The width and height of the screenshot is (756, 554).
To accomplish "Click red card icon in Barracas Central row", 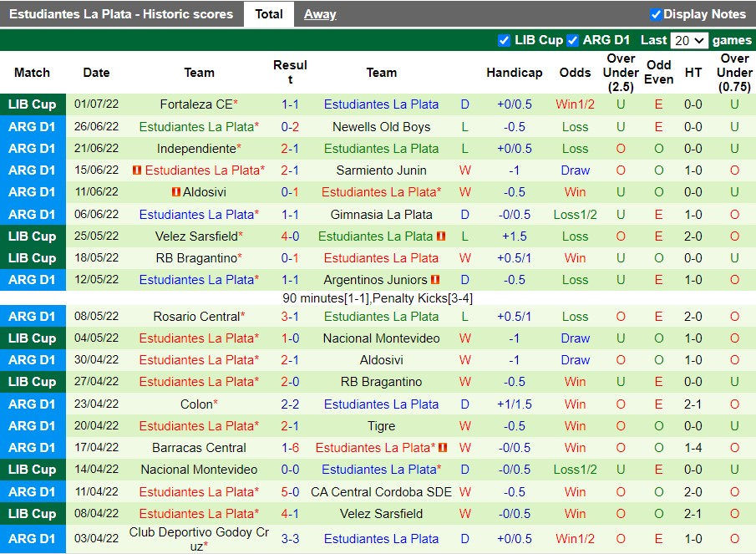I will (x=443, y=447).
